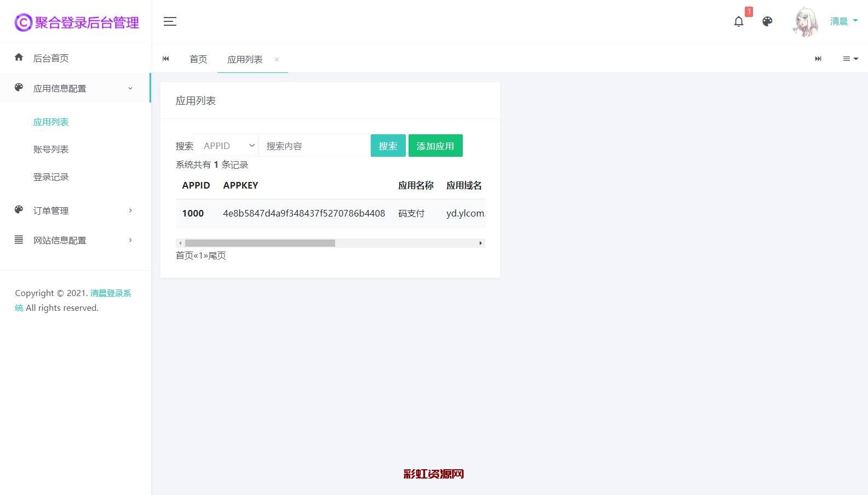Image resolution: width=868 pixels, height=495 pixels.
Task: Toggle the sidebar hamburger menu icon
Action: pyautogui.click(x=170, y=21)
